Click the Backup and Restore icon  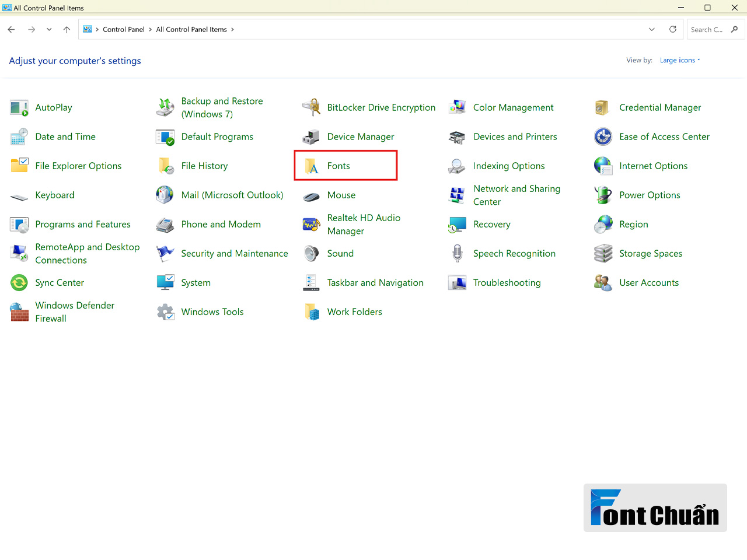(165, 107)
